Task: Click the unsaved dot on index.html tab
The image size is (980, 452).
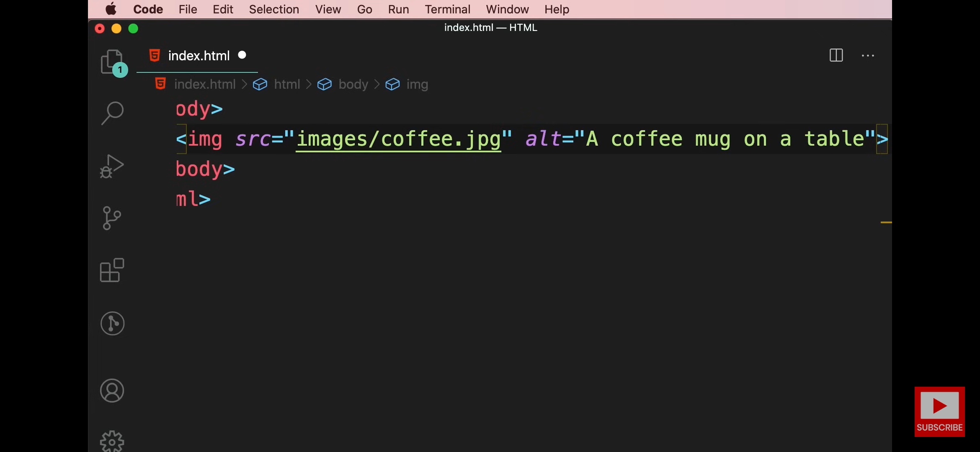Action: coord(242,55)
